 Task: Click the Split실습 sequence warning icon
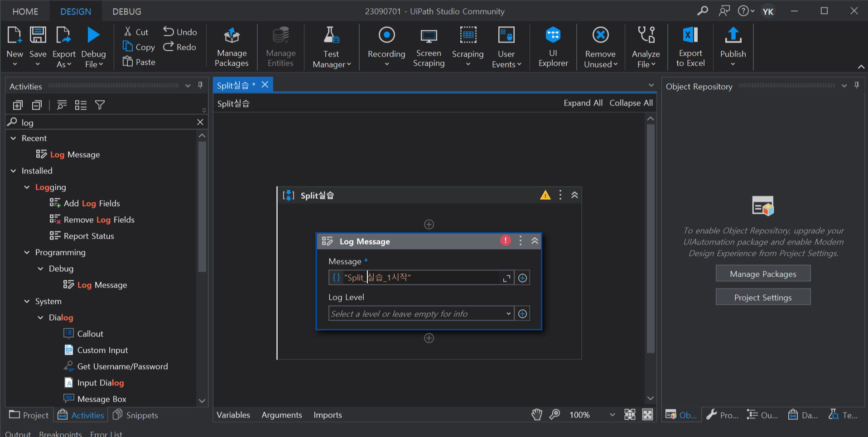point(545,195)
